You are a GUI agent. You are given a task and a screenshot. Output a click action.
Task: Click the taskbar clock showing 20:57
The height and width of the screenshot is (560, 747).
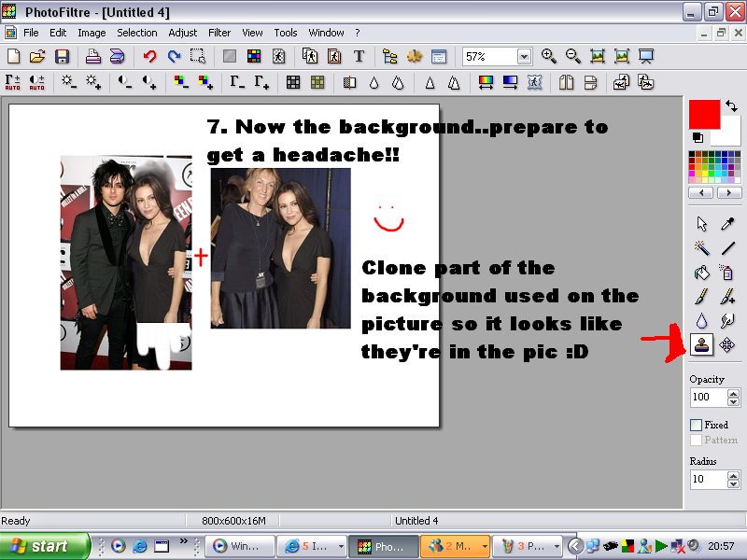pyautogui.click(x=721, y=546)
